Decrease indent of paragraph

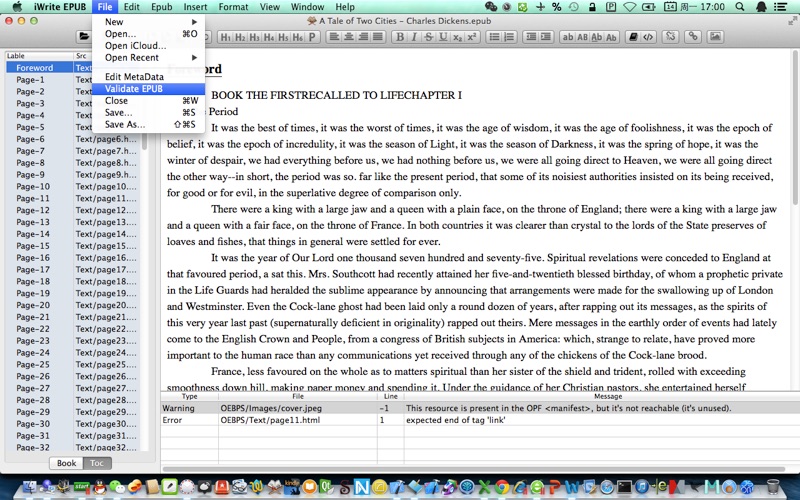click(x=531, y=37)
